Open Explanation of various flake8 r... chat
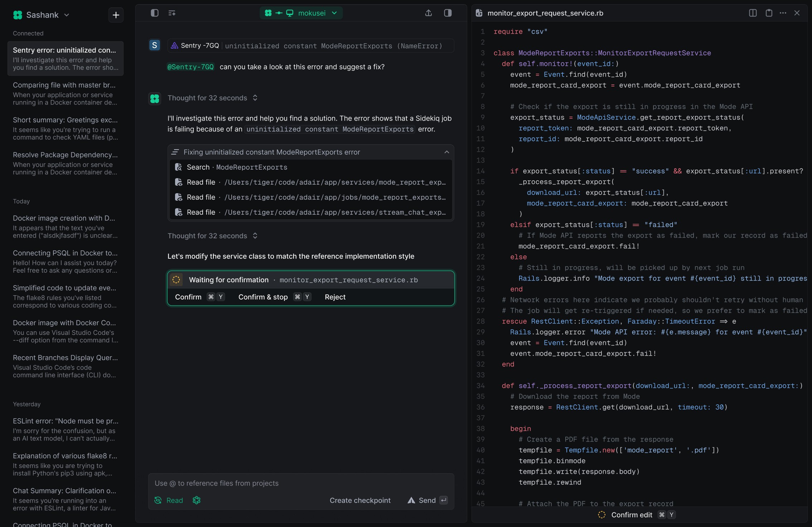Image resolution: width=812 pixels, height=527 pixels. click(66, 464)
